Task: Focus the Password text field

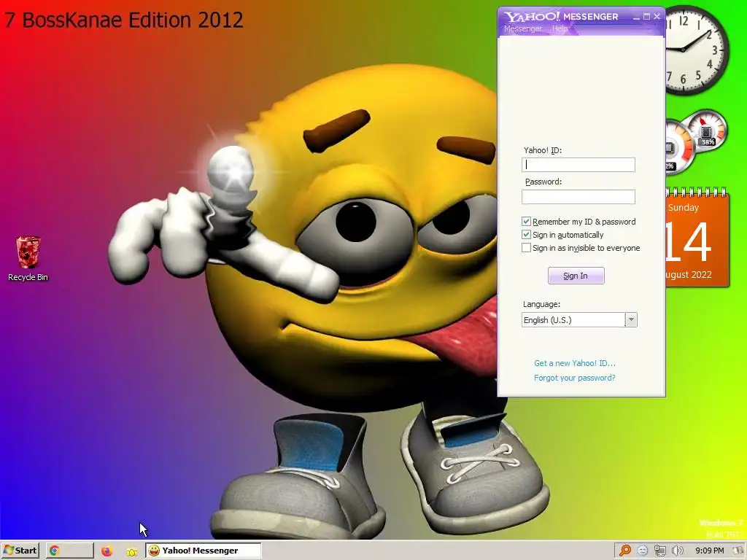Action: pos(578,197)
